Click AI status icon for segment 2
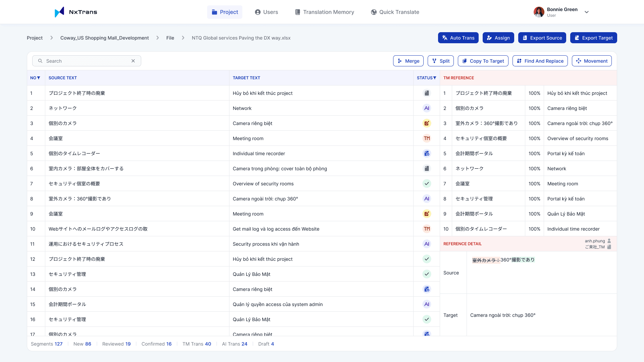644x362 pixels. 427,108
